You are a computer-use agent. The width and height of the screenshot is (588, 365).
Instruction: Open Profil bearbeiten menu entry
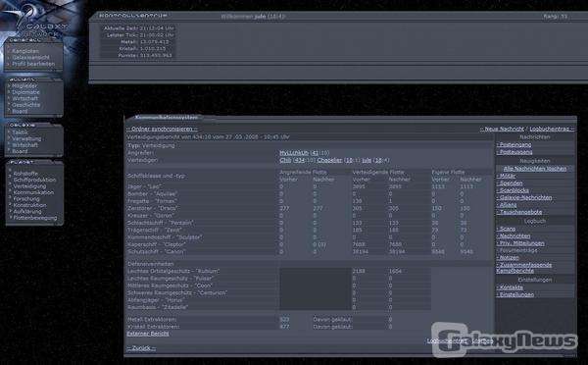tap(33, 64)
